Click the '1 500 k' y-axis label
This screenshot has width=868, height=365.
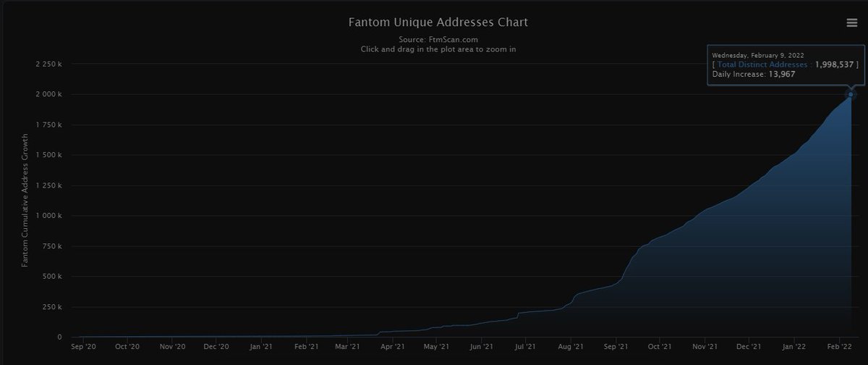point(48,156)
